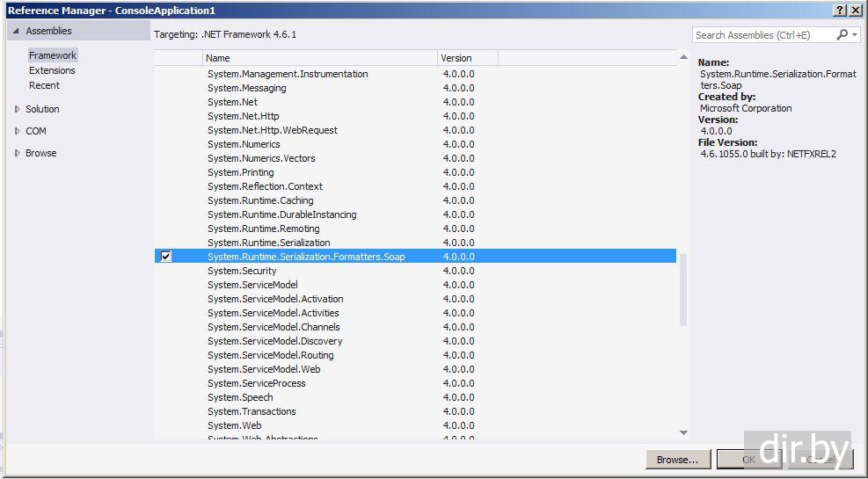868x479 pixels.
Task: Select System.Speech assembly
Action: [415, 397]
